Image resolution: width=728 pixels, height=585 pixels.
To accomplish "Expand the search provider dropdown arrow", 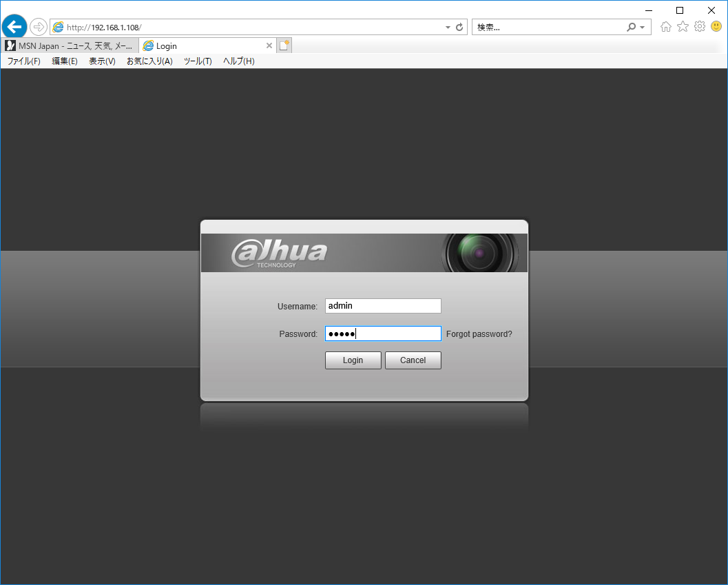I will (x=642, y=28).
